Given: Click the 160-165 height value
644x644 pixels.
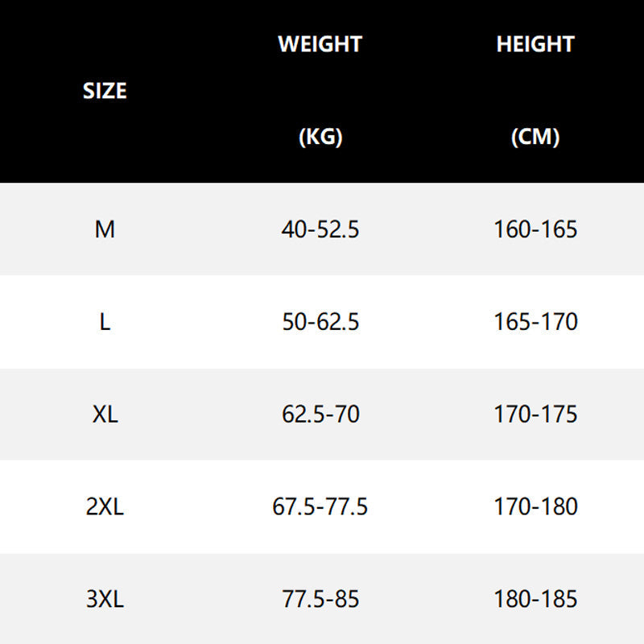Looking at the screenshot, I should tap(535, 229).
